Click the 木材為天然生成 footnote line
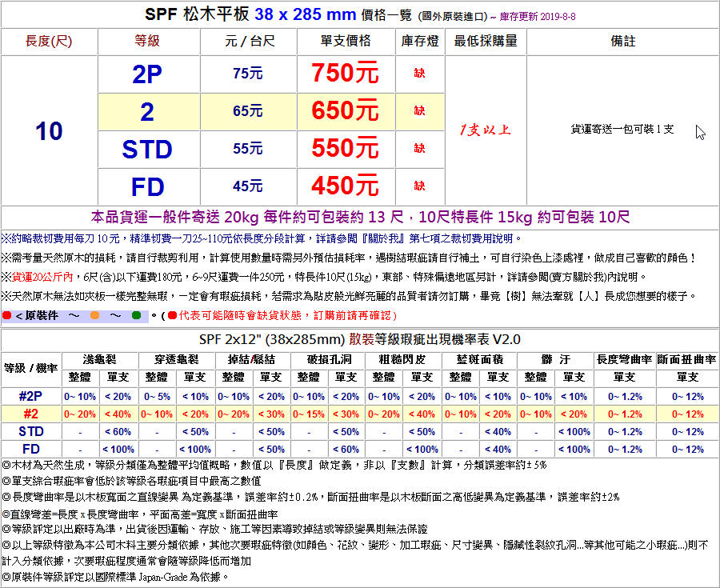 pos(274,466)
